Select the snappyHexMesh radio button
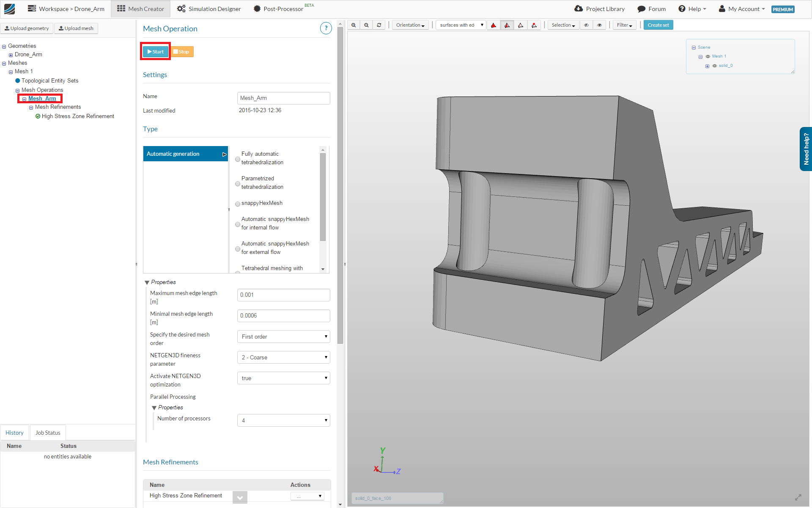Viewport: 812px width, 508px height. [x=238, y=204]
